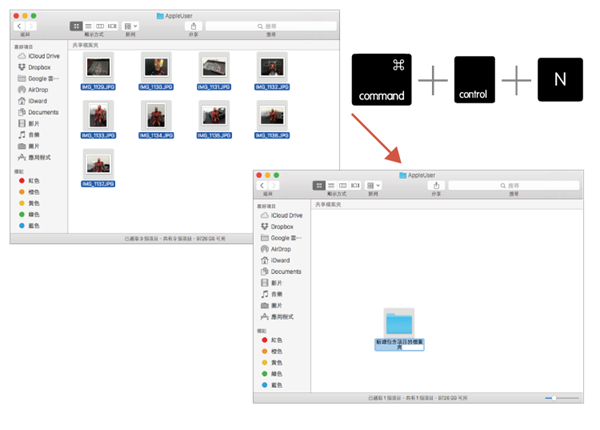The height and width of the screenshot is (430, 600).
Task: Open the Google folder in the new-folder window sidebar
Action: [x=281, y=238]
